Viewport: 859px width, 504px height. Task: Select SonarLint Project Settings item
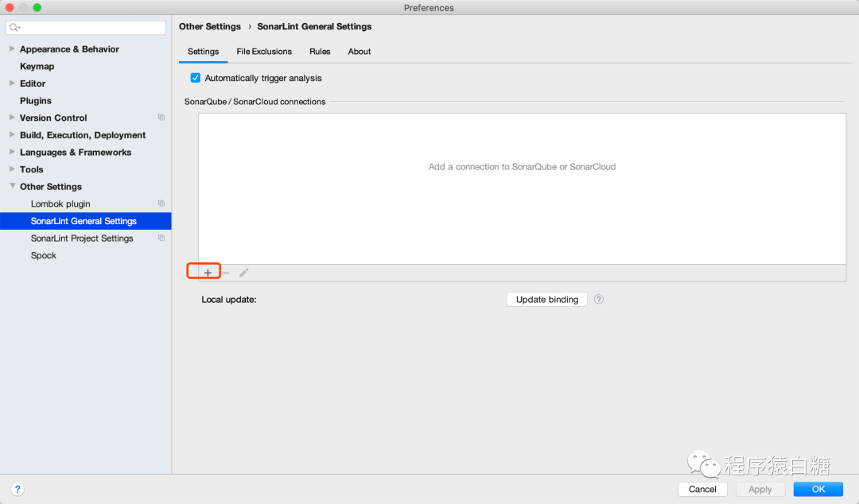82,238
